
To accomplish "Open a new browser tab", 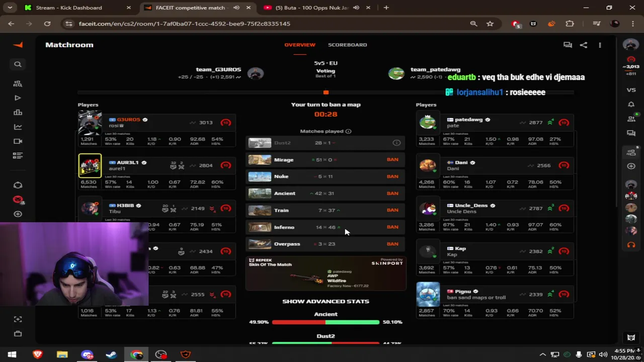I will click(386, 8).
